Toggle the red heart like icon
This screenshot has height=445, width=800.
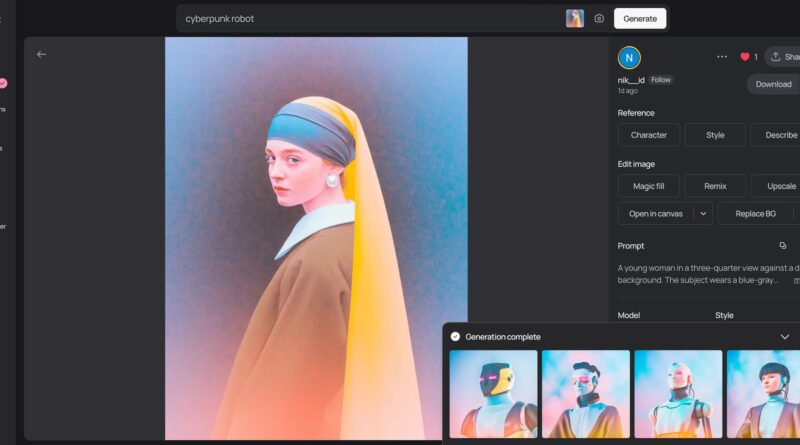(745, 57)
